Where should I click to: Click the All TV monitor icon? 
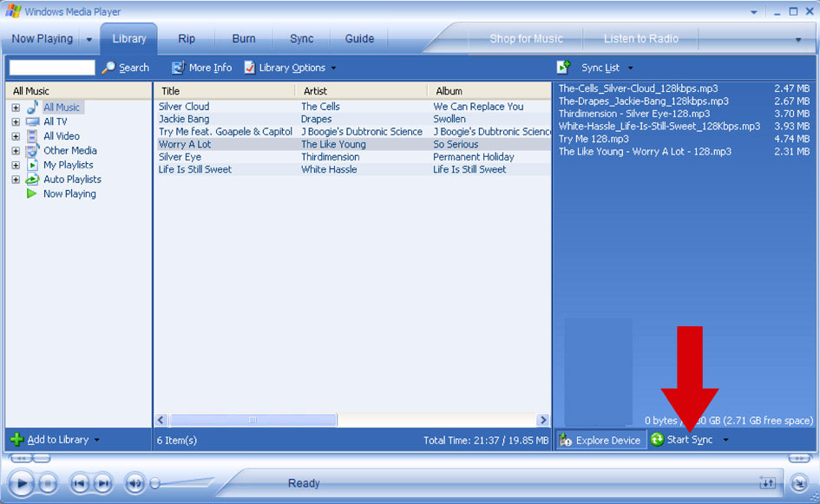[x=32, y=121]
